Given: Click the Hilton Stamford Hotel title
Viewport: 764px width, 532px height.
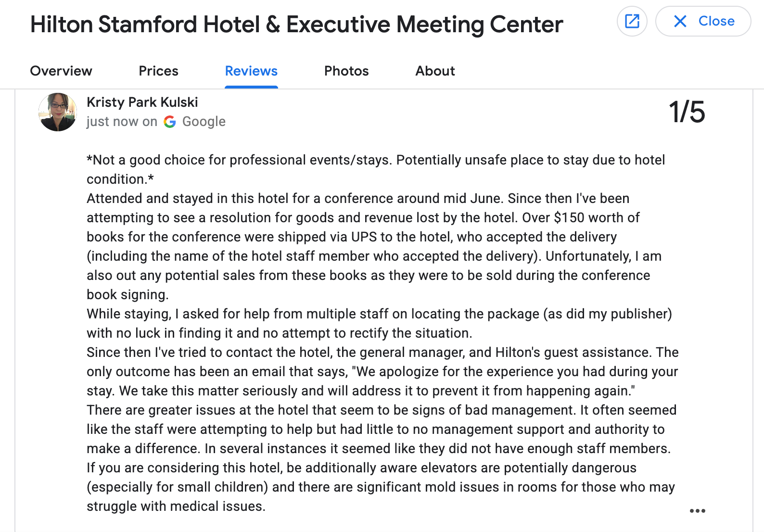Looking at the screenshot, I should 296,25.
